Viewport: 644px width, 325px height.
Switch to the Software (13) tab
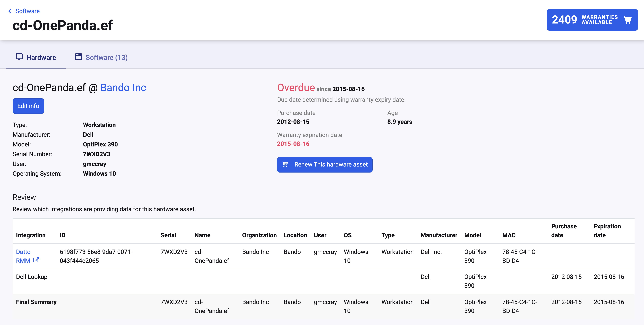101,57
